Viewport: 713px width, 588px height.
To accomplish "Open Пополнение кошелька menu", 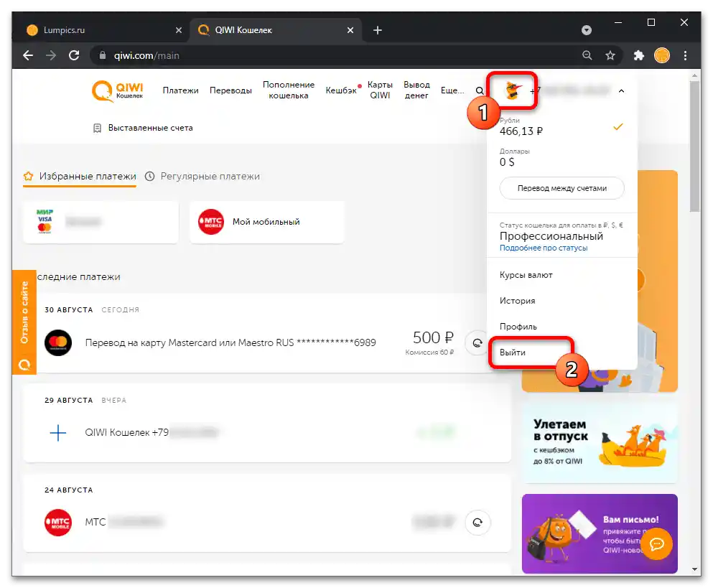I will tap(289, 90).
